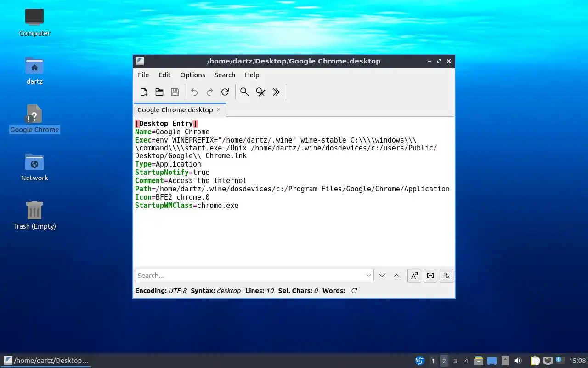This screenshot has height=368, width=588.
Task: Open the File menu
Action: [x=143, y=75]
